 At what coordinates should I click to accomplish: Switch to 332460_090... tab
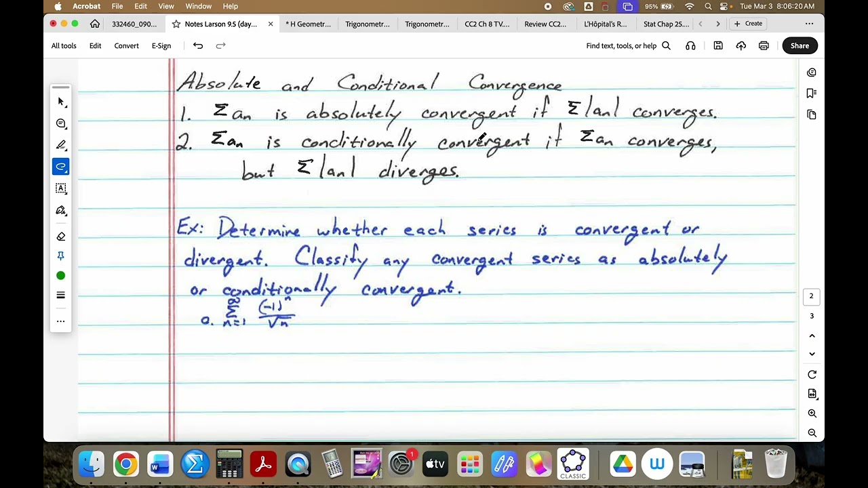pos(134,24)
